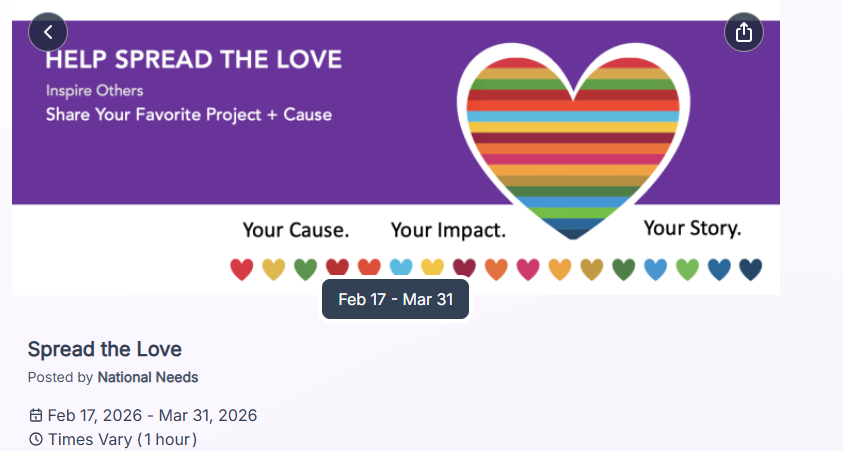Click the first small heart in the row
Image resolution: width=843 pixels, height=451 pixels.
pyautogui.click(x=242, y=269)
